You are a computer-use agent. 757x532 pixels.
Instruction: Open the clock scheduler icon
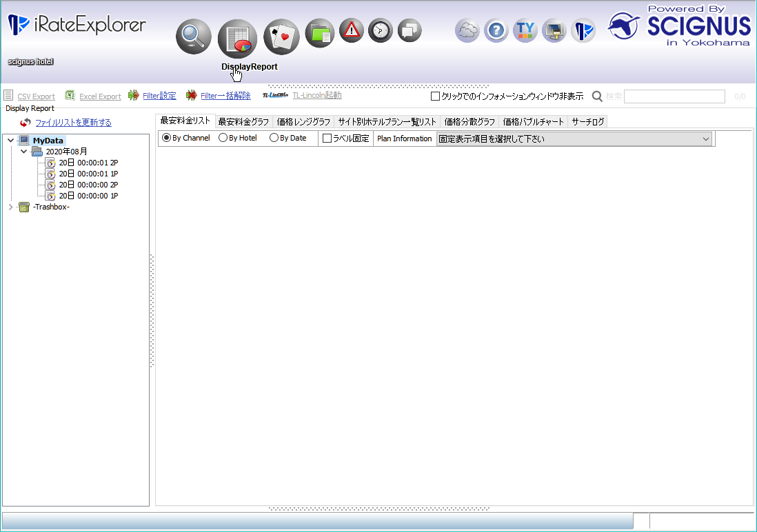[x=380, y=30]
